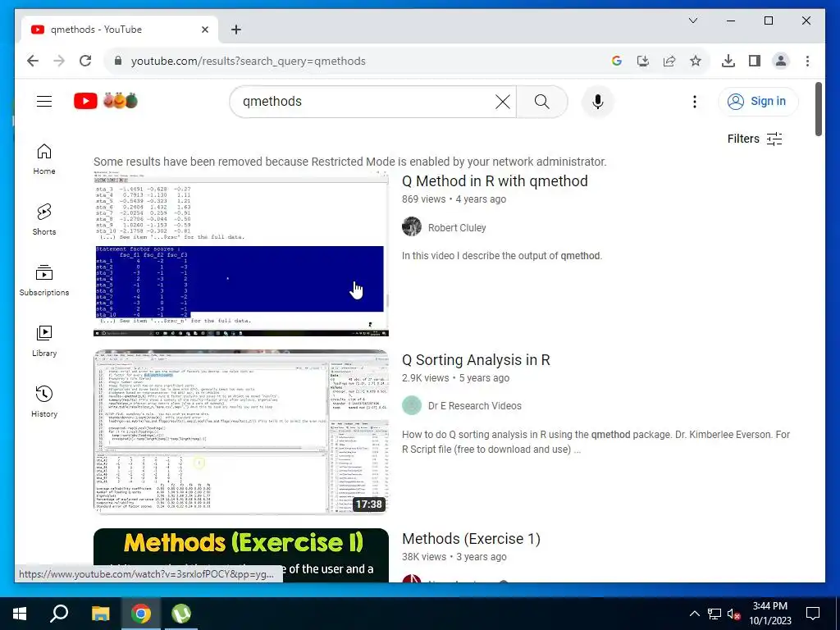The width and height of the screenshot is (840, 630).
Task: Click the YouTube logo
Action: pos(106,101)
